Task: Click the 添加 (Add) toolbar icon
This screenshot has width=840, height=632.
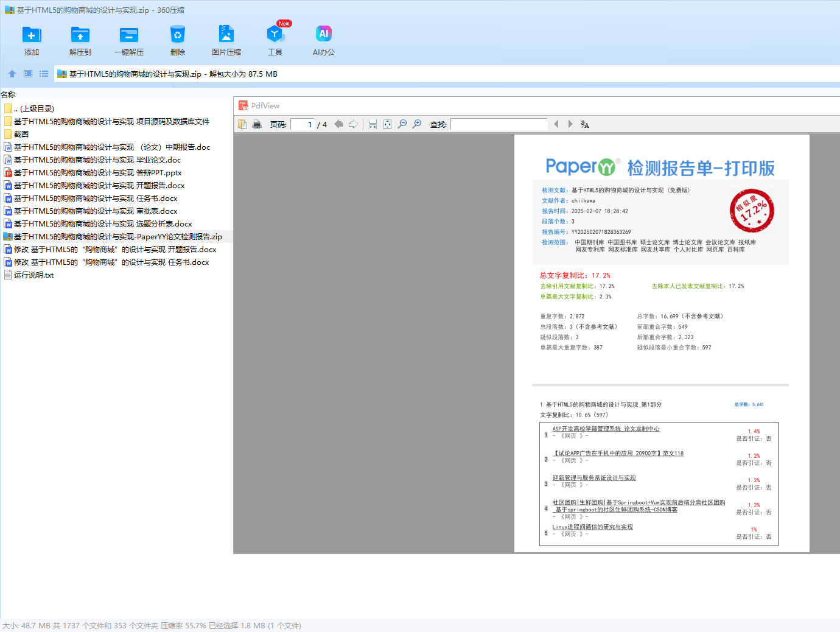Action: click(x=32, y=35)
